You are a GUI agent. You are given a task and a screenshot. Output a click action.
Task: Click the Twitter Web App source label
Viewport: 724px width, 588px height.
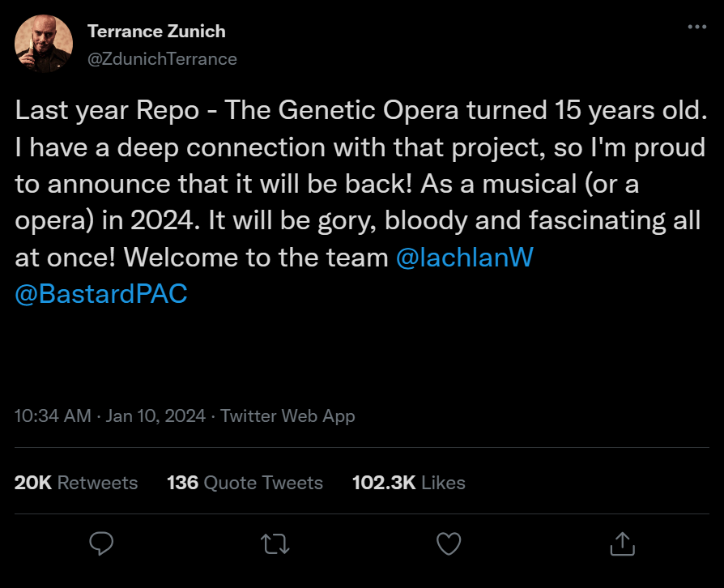(x=287, y=416)
